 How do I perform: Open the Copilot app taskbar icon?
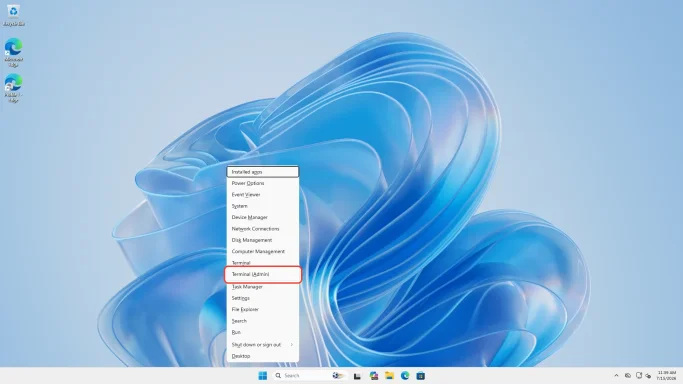374,376
